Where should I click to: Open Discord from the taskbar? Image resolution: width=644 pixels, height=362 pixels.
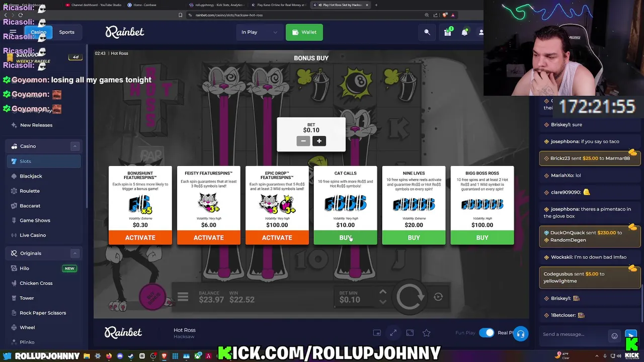click(x=120, y=356)
